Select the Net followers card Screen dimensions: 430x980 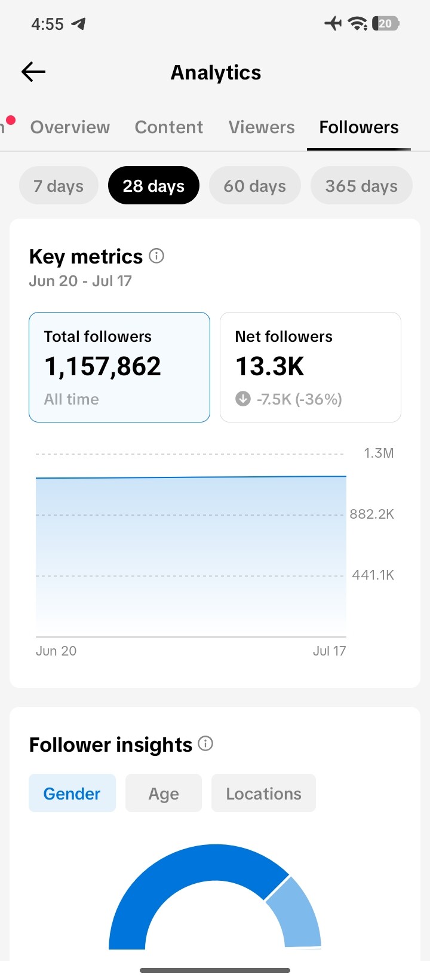(311, 367)
